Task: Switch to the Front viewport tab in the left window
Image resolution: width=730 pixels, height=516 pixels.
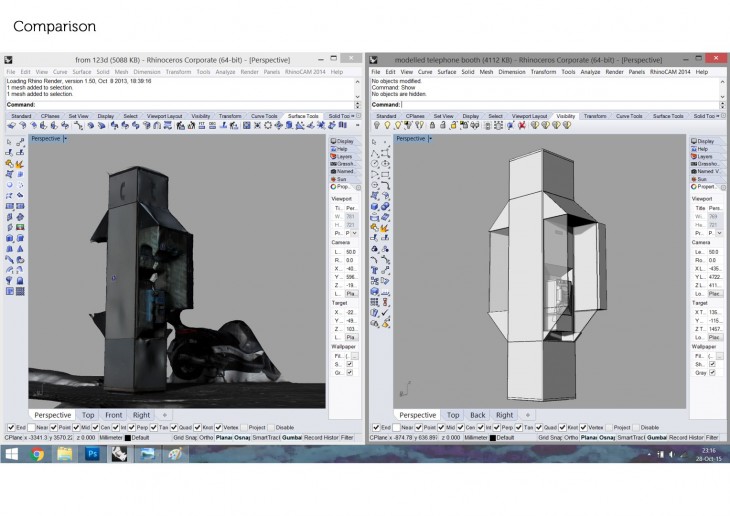Action: click(x=113, y=415)
